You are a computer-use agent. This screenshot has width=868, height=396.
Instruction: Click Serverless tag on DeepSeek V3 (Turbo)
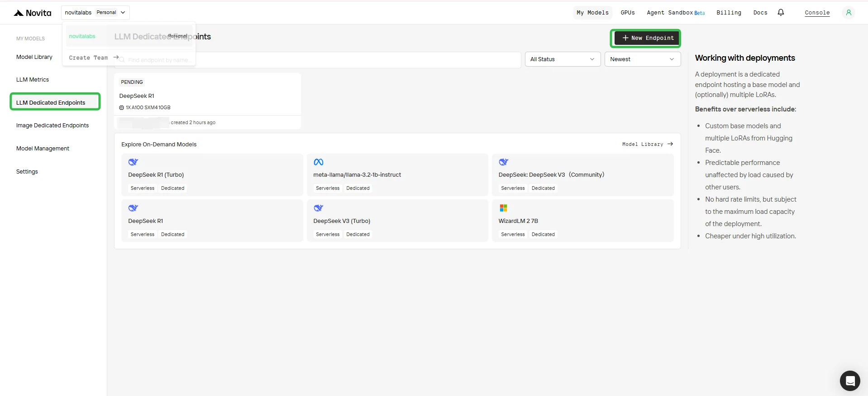click(x=328, y=234)
